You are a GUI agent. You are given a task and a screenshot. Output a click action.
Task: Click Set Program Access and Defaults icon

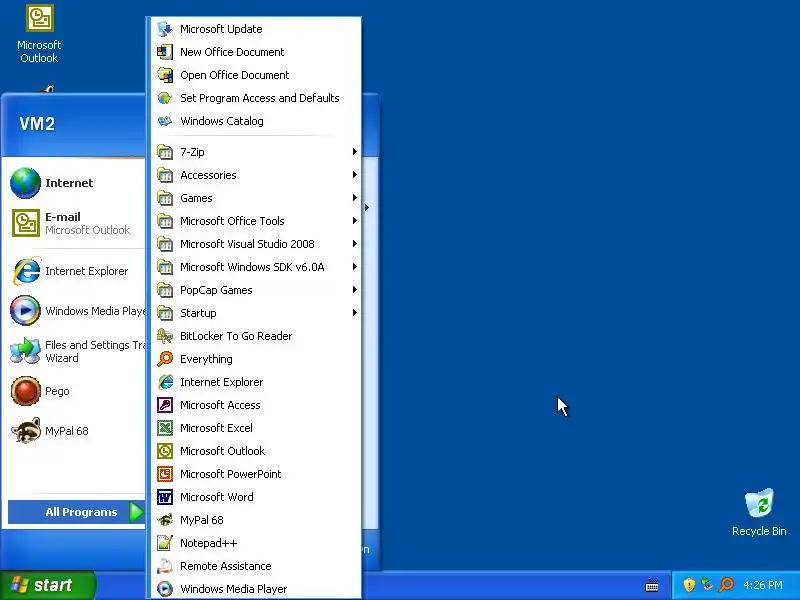[165, 98]
